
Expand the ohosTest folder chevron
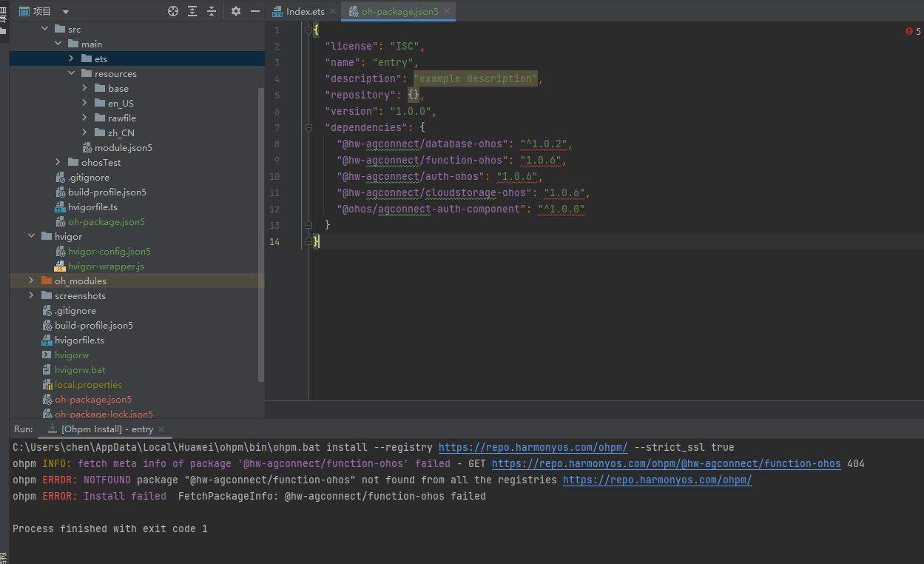[x=58, y=162]
